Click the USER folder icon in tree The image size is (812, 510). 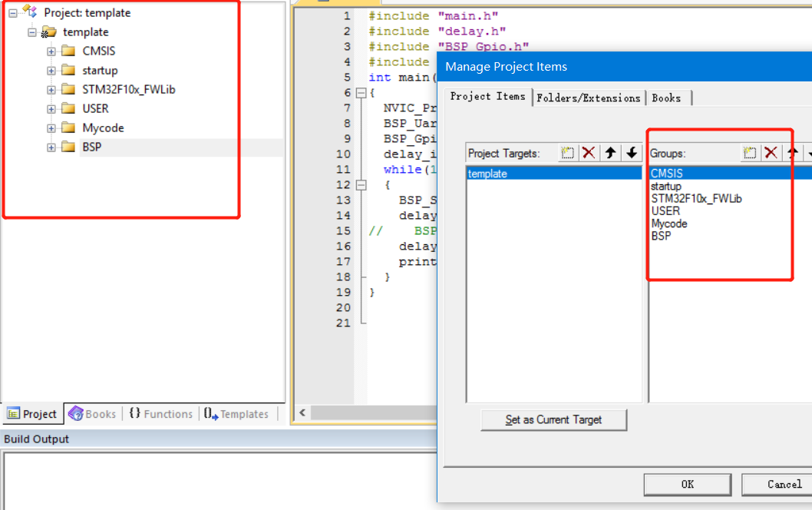pos(68,108)
